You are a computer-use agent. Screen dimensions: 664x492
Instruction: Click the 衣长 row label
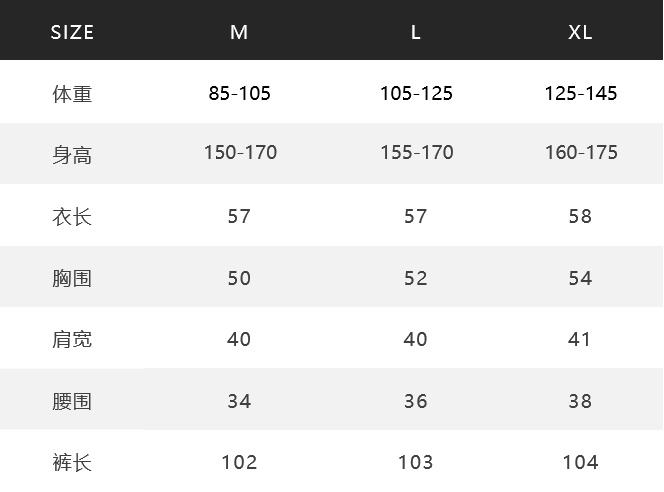[72, 217]
